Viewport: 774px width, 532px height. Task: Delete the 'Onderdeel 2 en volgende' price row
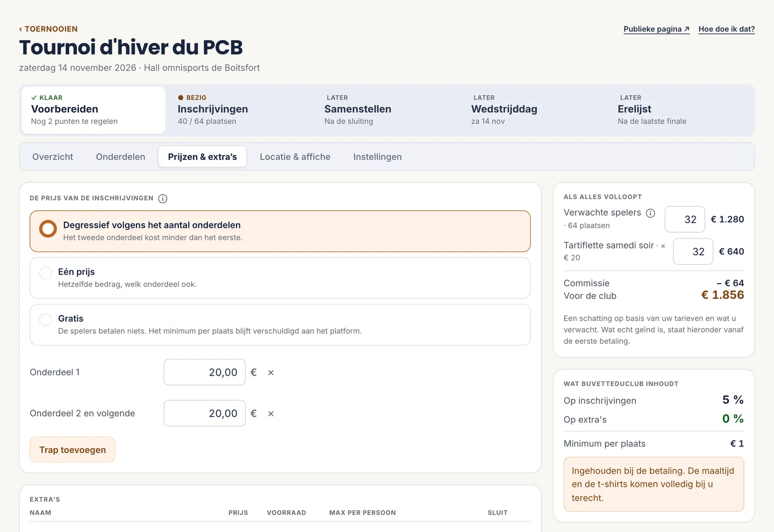coord(271,414)
